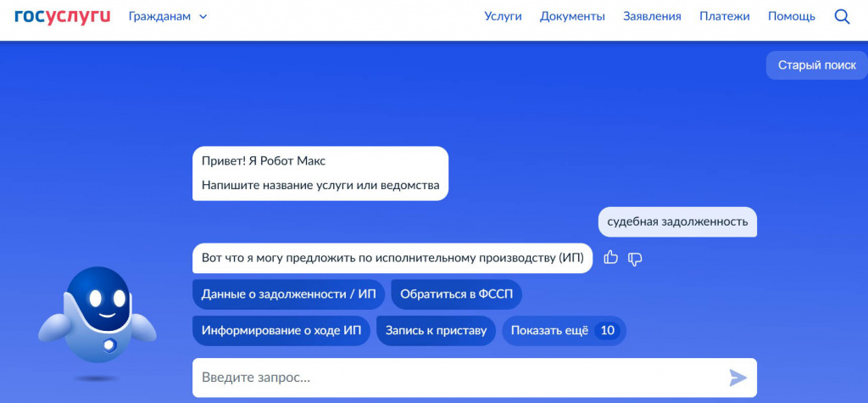This screenshot has height=403, width=868.
Task: Open the Заявления menu
Action: click(x=652, y=17)
